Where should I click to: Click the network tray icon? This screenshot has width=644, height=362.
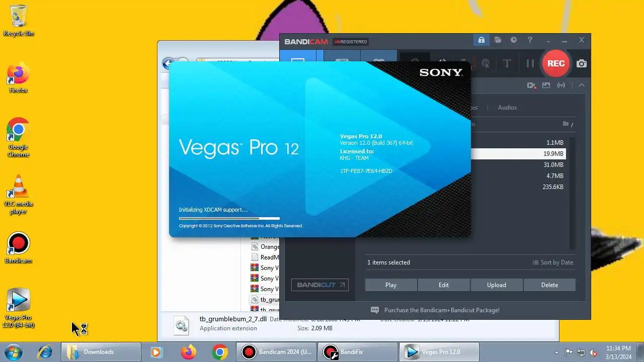click(x=581, y=352)
